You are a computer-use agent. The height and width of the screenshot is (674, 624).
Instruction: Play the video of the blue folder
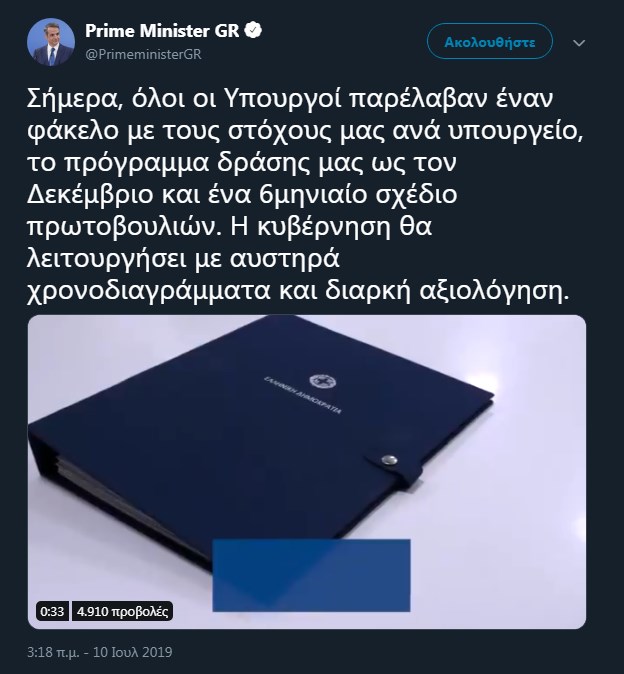pyautogui.click(x=307, y=472)
